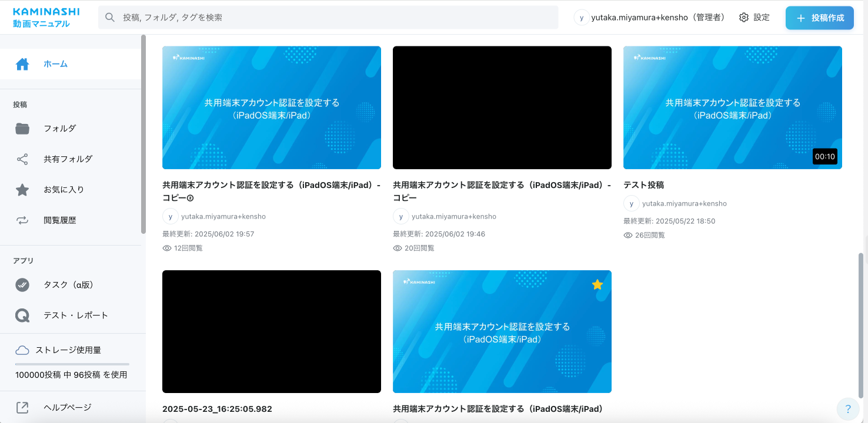
Task: Click the 26回閲覧 view count
Action: tap(650, 235)
